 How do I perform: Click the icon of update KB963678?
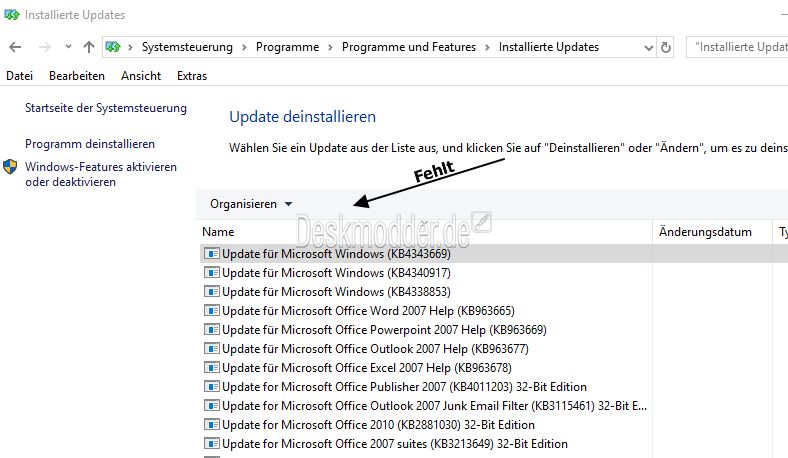point(212,368)
